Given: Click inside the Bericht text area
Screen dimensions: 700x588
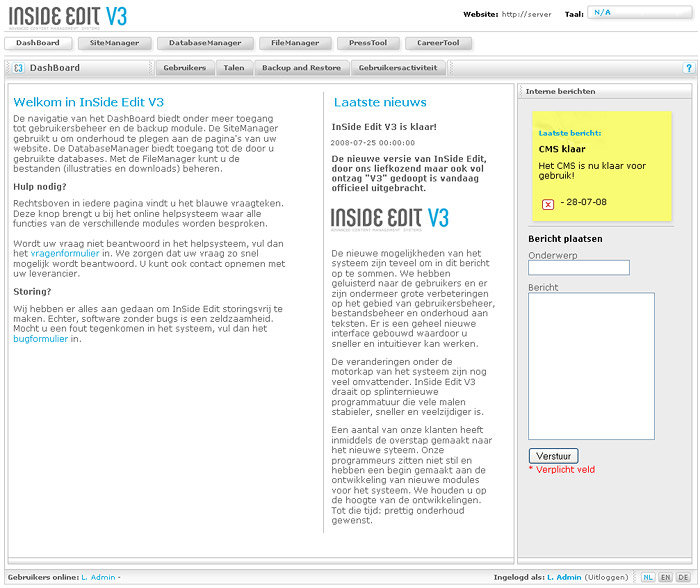Looking at the screenshot, I should tap(590, 366).
